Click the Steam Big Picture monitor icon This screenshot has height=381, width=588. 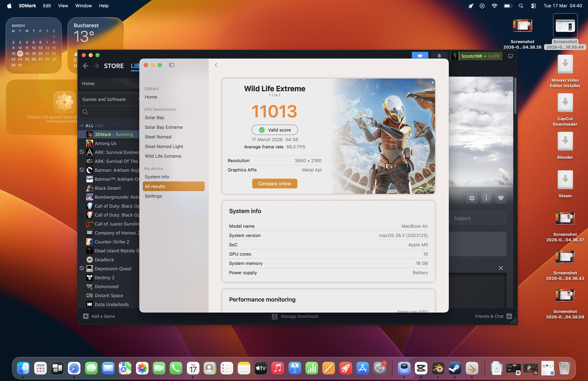pos(510,56)
